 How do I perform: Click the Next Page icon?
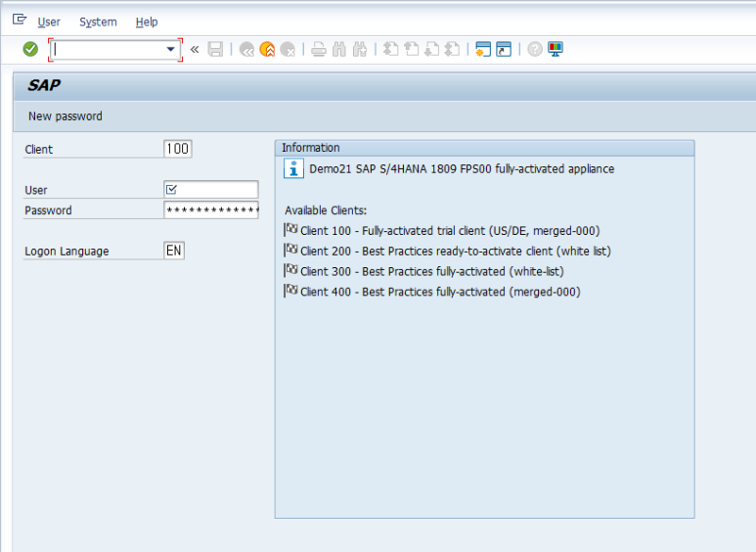point(431,49)
